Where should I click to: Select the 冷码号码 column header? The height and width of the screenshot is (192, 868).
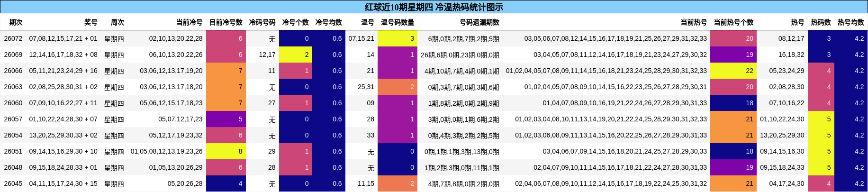click(x=262, y=22)
